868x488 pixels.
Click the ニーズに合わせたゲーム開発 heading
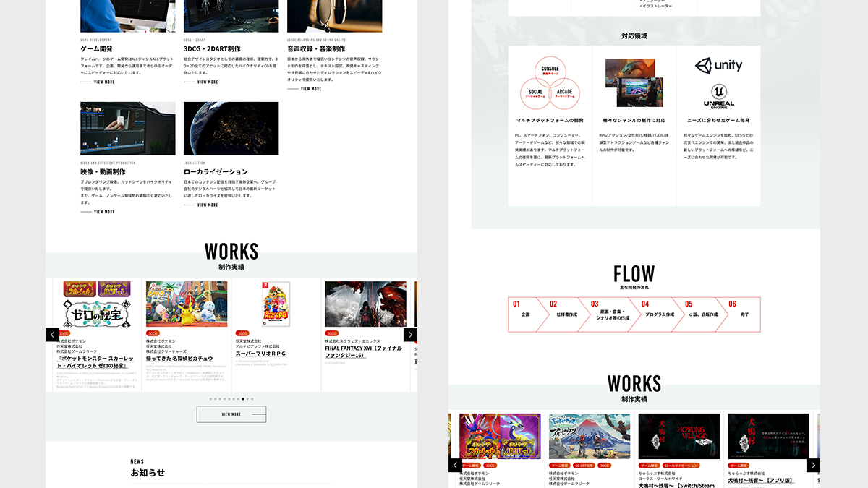pyautogui.click(x=718, y=120)
